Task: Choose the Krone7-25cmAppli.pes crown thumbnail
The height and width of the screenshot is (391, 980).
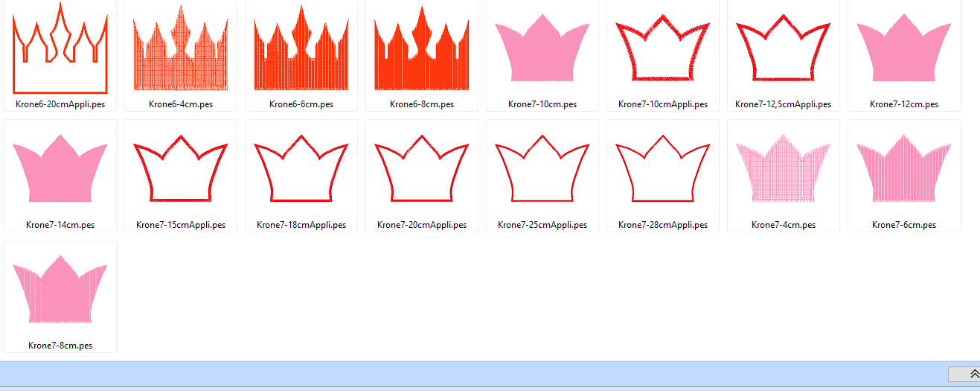Action: coord(542,168)
